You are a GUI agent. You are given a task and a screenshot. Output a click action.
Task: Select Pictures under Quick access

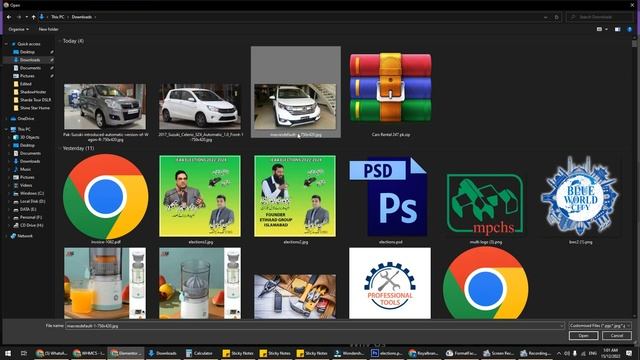[27, 76]
